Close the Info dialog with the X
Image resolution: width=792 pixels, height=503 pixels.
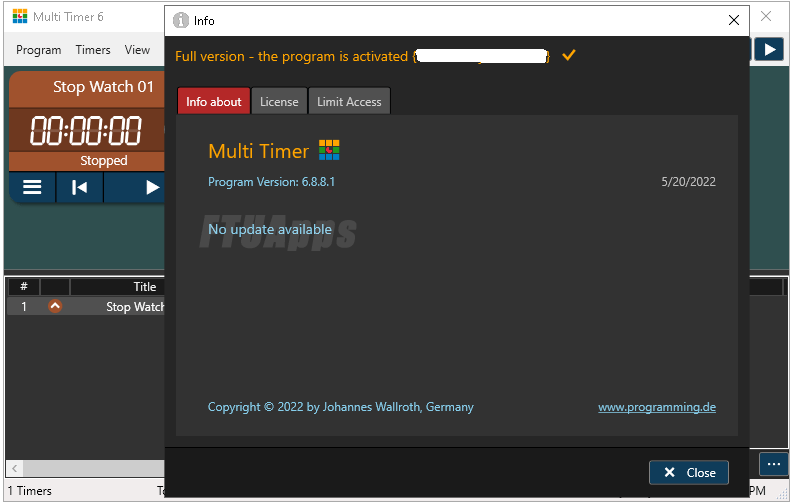(x=733, y=20)
